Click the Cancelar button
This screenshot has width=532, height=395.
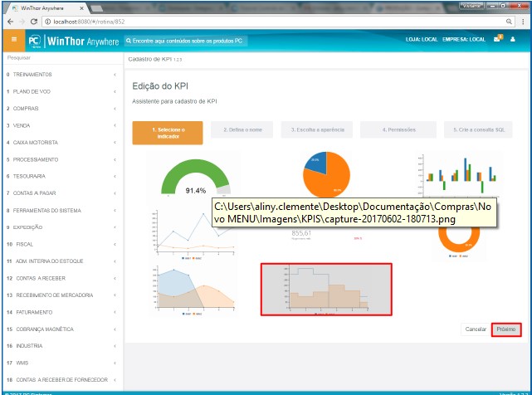(476, 329)
